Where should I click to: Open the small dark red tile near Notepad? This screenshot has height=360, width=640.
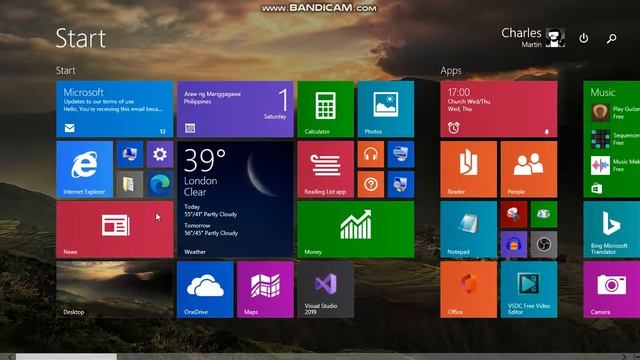tap(514, 214)
